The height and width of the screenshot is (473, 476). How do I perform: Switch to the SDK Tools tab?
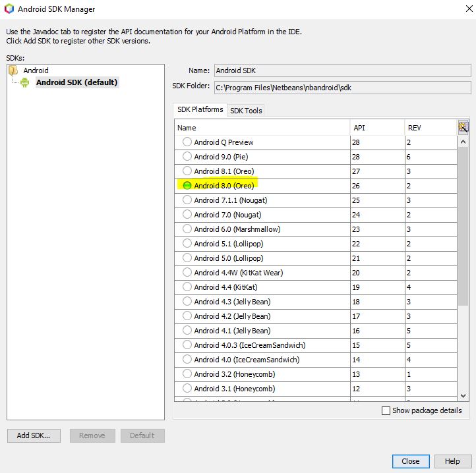point(246,111)
